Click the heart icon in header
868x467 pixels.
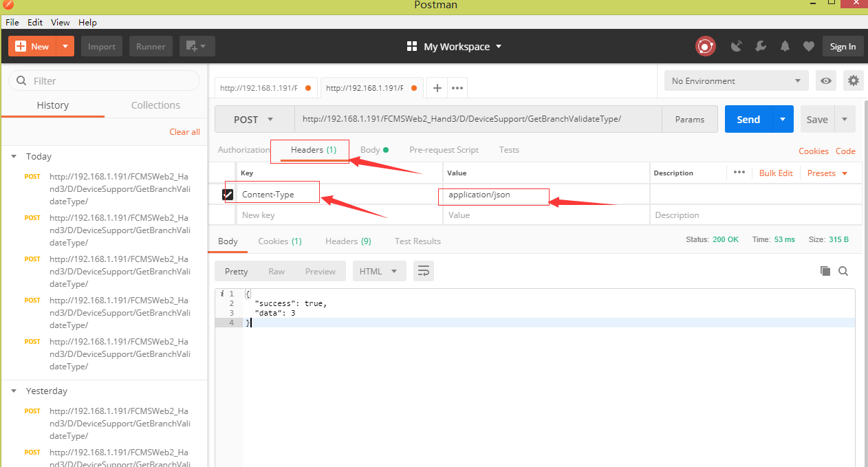[x=809, y=47]
